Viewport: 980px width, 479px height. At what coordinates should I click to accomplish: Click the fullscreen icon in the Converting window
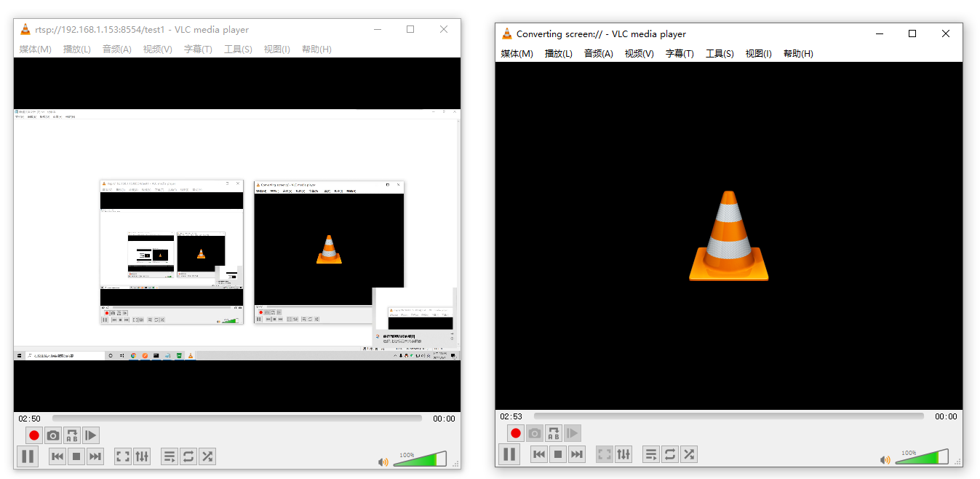tap(605, 454)
